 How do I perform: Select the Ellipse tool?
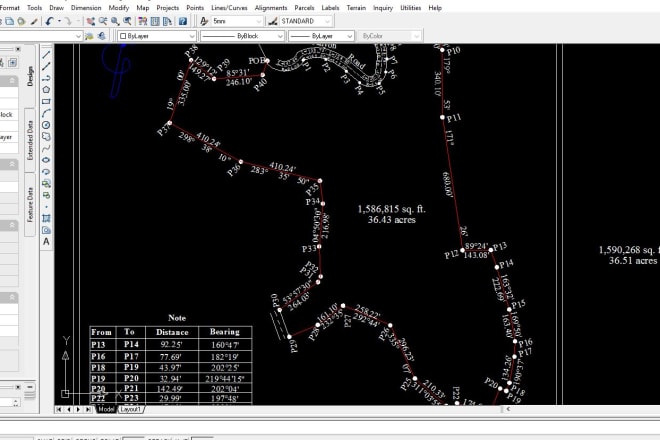[x=46, y=160]
